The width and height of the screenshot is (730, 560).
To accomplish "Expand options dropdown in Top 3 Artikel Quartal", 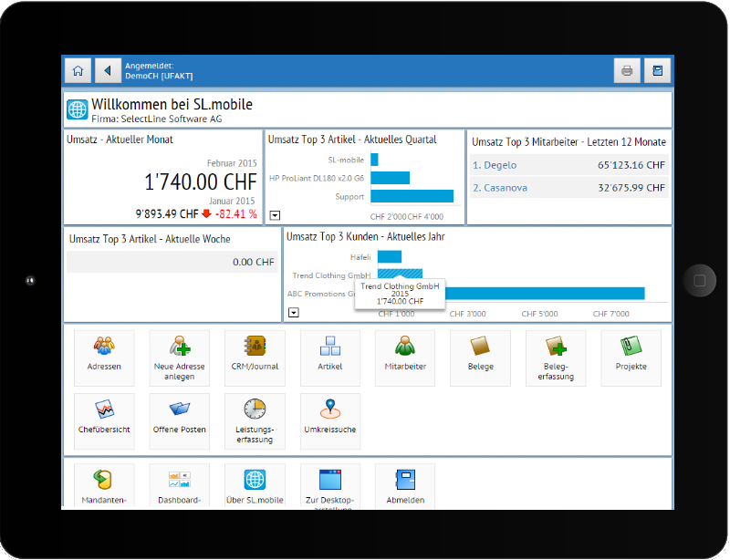I will coord(276,215).
